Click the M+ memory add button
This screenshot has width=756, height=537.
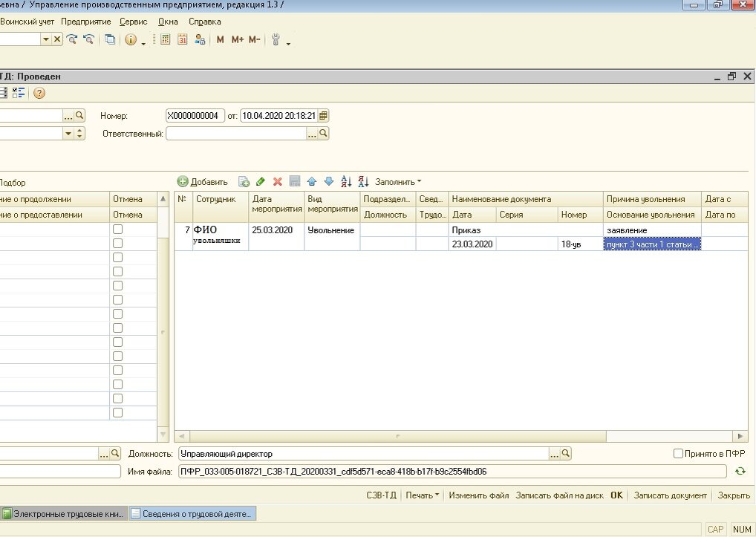pos(237,39)
